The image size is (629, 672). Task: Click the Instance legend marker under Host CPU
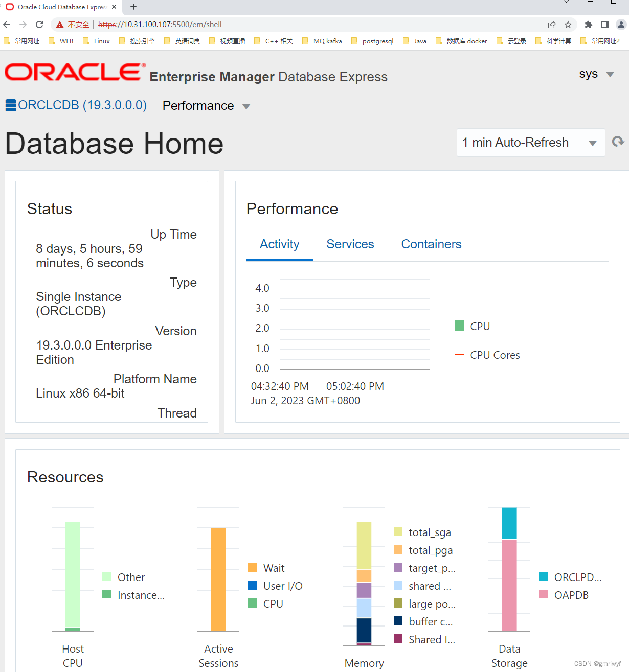108,594
